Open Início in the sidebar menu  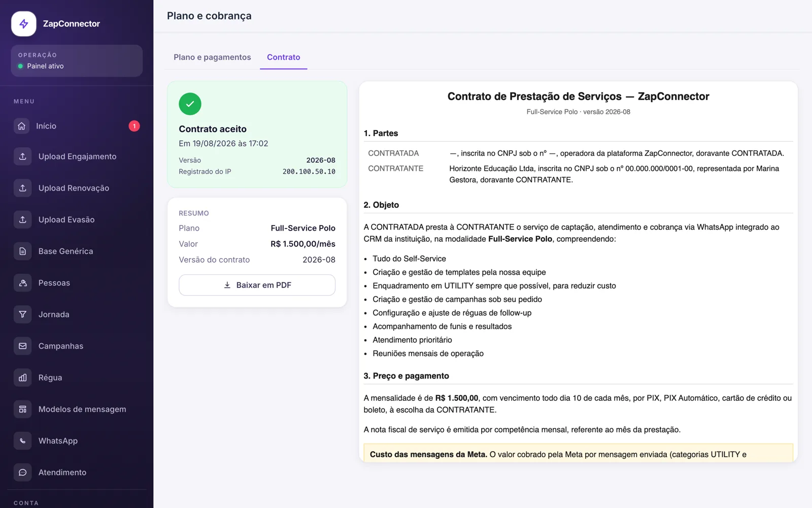[x=77, y=126]
